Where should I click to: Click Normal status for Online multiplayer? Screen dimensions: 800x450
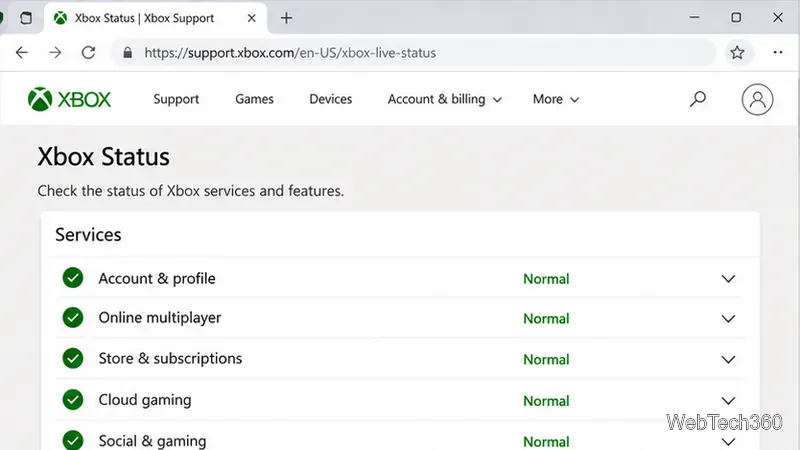546,319
